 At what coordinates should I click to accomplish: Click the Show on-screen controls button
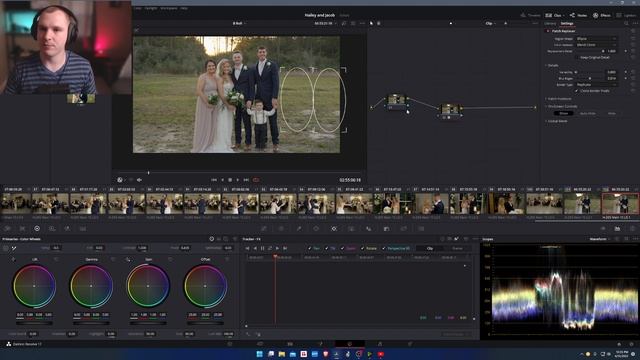click(564, 113)
